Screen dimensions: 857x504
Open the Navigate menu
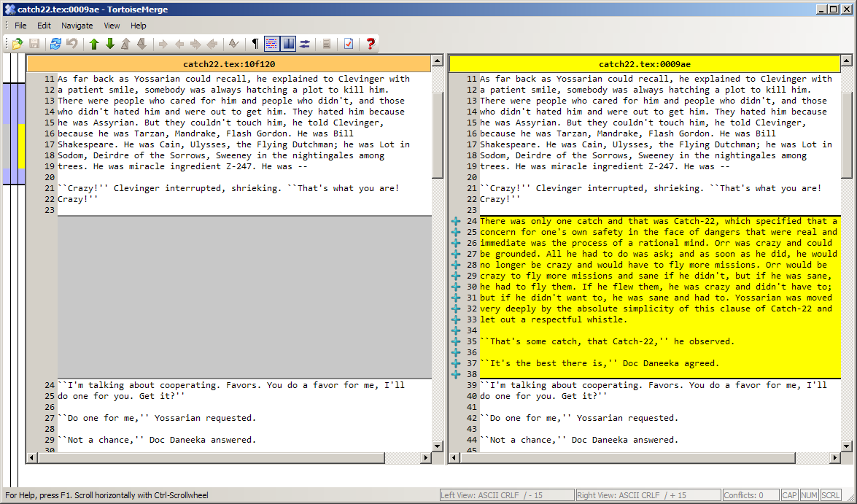77,26
